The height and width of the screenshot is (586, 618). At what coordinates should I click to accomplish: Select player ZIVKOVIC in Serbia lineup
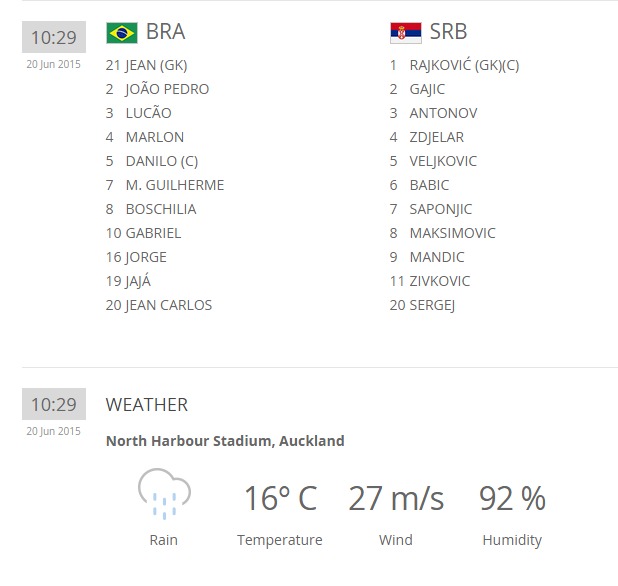[439, 281]
